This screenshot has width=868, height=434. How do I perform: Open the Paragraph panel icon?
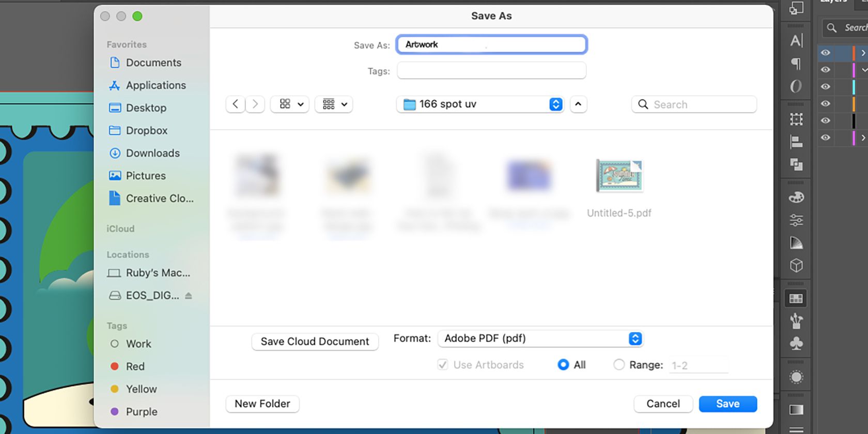[x=796, y=64]
